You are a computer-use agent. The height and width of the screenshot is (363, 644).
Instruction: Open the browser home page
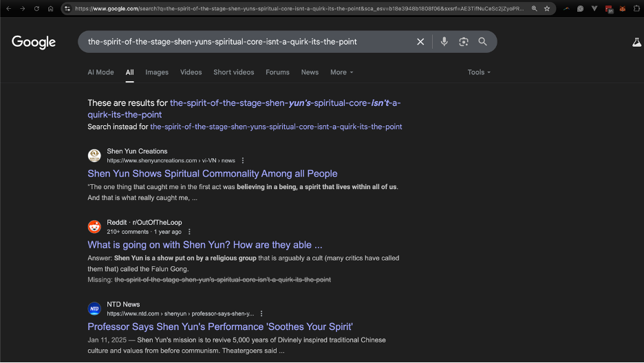pyautogui.click(x=50, y=8)
